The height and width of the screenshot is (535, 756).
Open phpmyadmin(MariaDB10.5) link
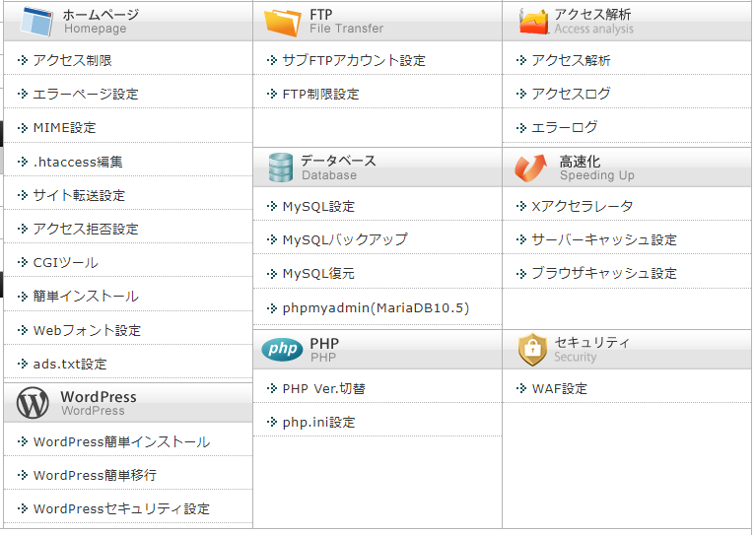pyautogui.click(x=376, y=308)
